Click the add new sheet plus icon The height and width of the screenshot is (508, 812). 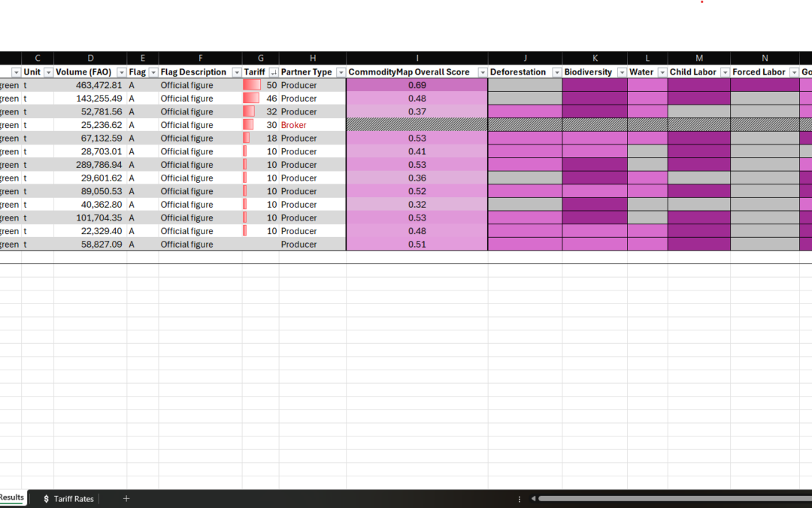tap(126, 498)
